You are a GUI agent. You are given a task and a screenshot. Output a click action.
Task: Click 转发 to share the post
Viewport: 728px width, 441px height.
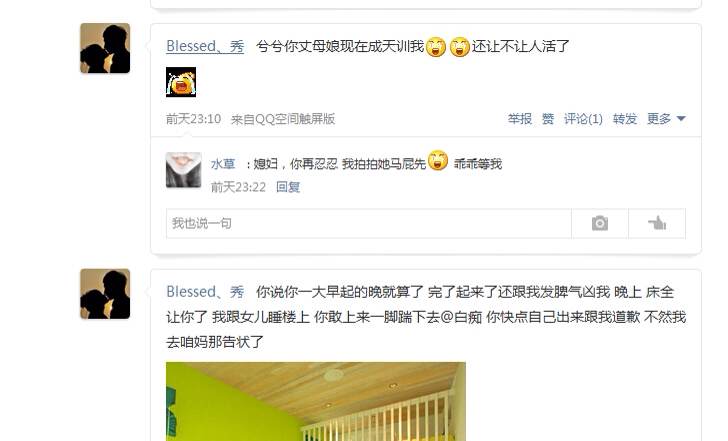click(x=624, y=119)
